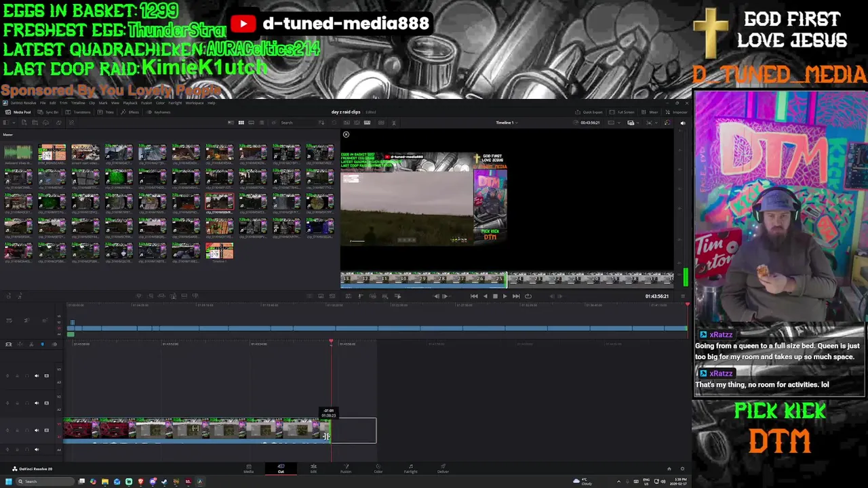Select the red playhead in lower timeline
The width and height of the screenshot is (868, 488).
(331, 342)
